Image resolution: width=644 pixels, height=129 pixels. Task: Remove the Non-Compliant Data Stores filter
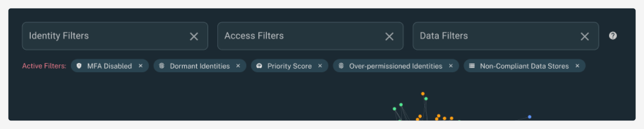[577, 66]
